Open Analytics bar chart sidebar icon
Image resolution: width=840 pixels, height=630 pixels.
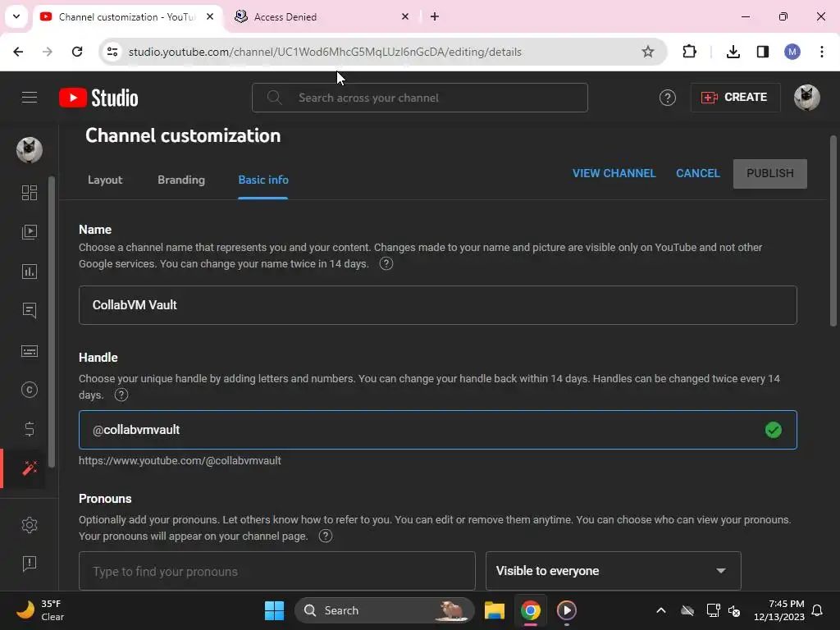[x=30, y=272]
